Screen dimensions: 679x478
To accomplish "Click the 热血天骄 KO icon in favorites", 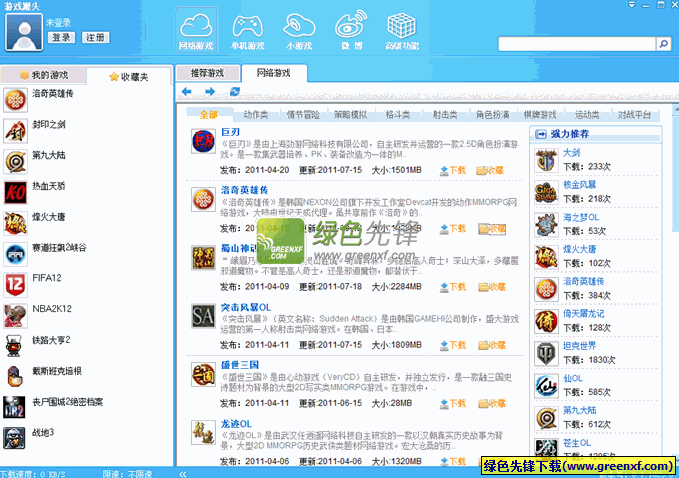I will tap(16, 192).
